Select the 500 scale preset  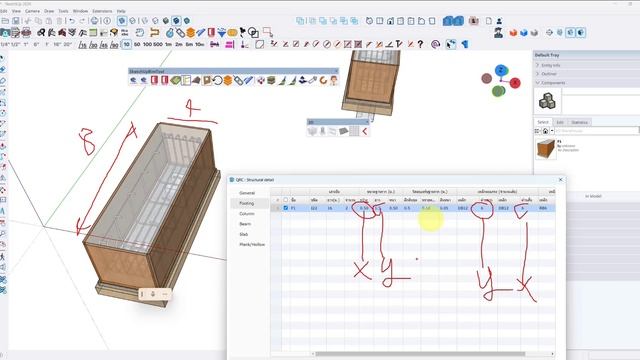coord(158,44)
